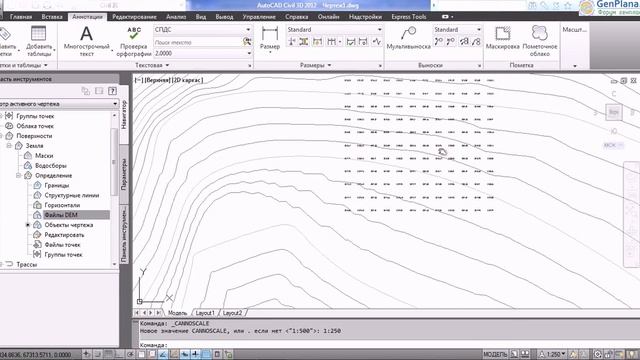Click the collect multileaders icon

[x=476, y=42]
